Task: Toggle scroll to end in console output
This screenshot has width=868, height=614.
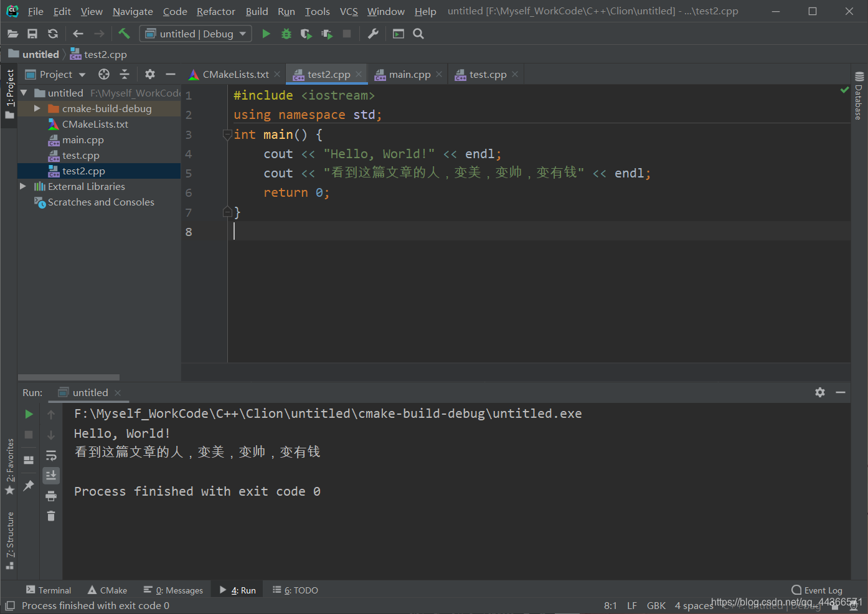Action: [51, 475]
